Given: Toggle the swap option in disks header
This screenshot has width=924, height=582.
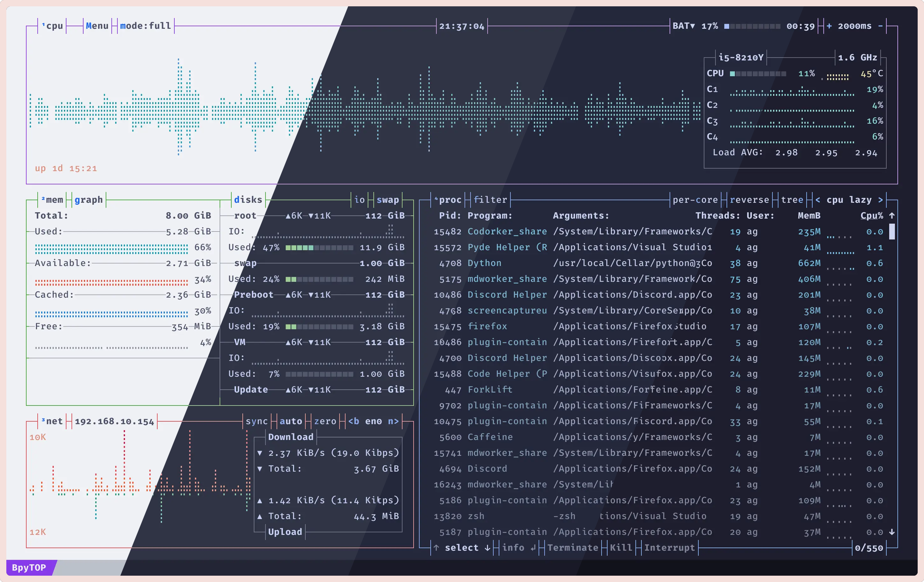Looking at the screenshot, I should click(388, 200).
